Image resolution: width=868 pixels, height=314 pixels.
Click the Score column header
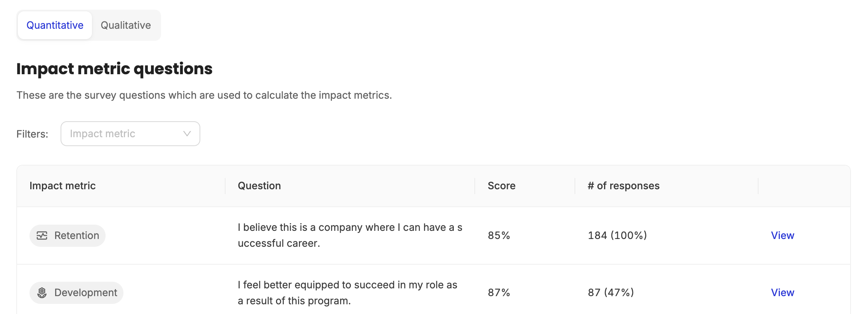502,186
